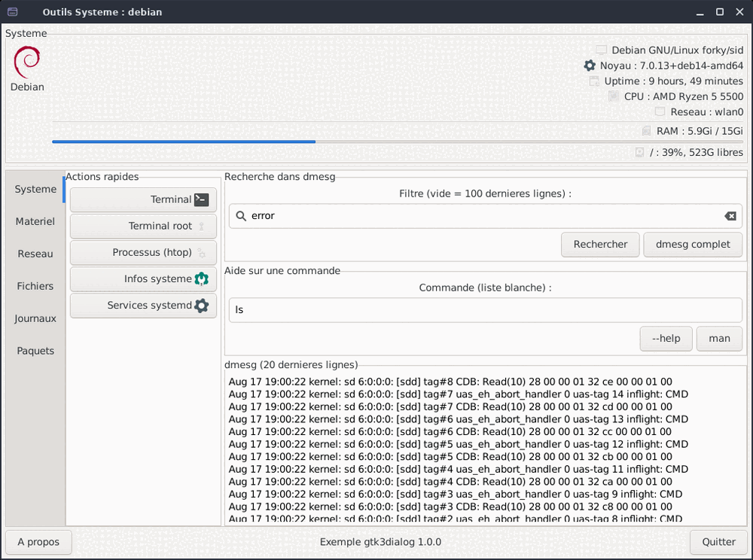Viewport: 753px width, 560px height.
Task: Open Processus (htop)
Action: pos(143,252)
